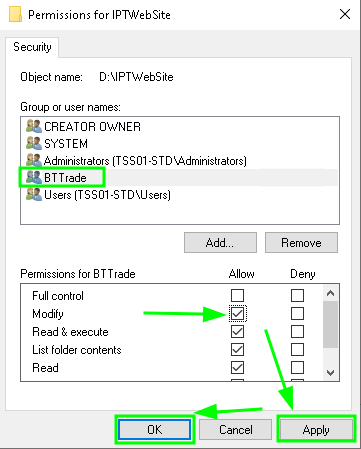
Task: Enable Allow for Full control
Action: 237,295
